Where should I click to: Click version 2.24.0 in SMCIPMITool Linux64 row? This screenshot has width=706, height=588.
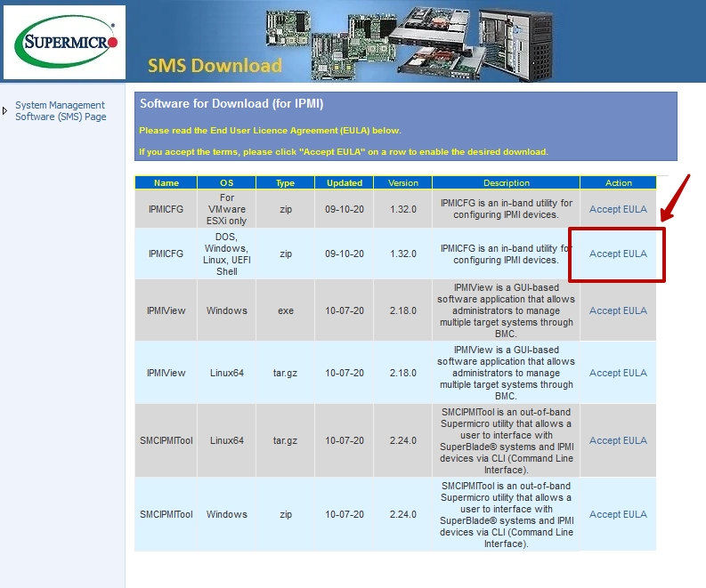coord(403,440)
